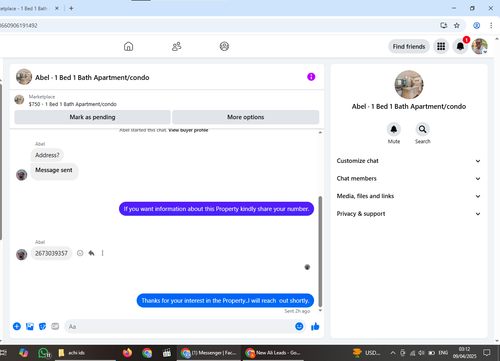
Task: Click the 'Address?' message bubble
Action: 47,155
